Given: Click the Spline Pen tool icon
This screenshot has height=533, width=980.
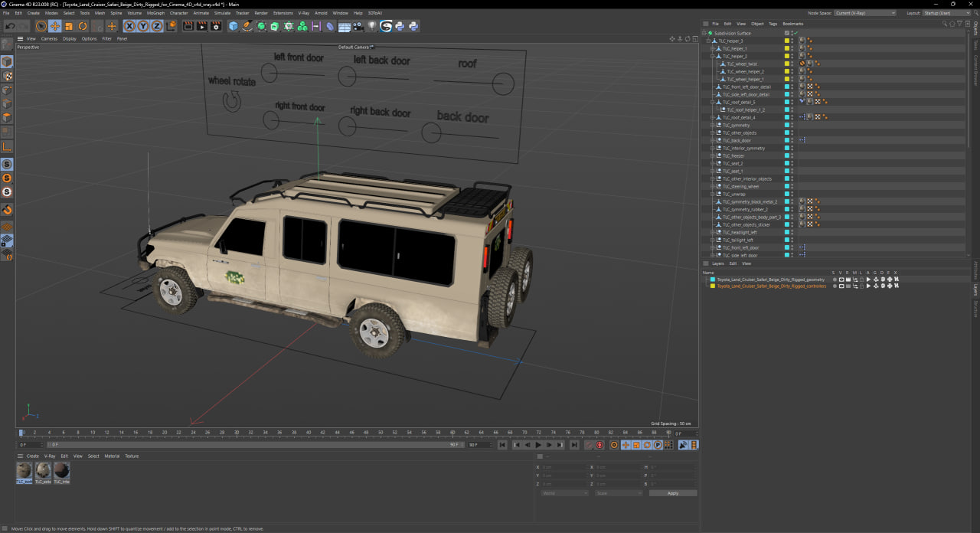Looking at the screenshot, I should click(x=247, y=26).
